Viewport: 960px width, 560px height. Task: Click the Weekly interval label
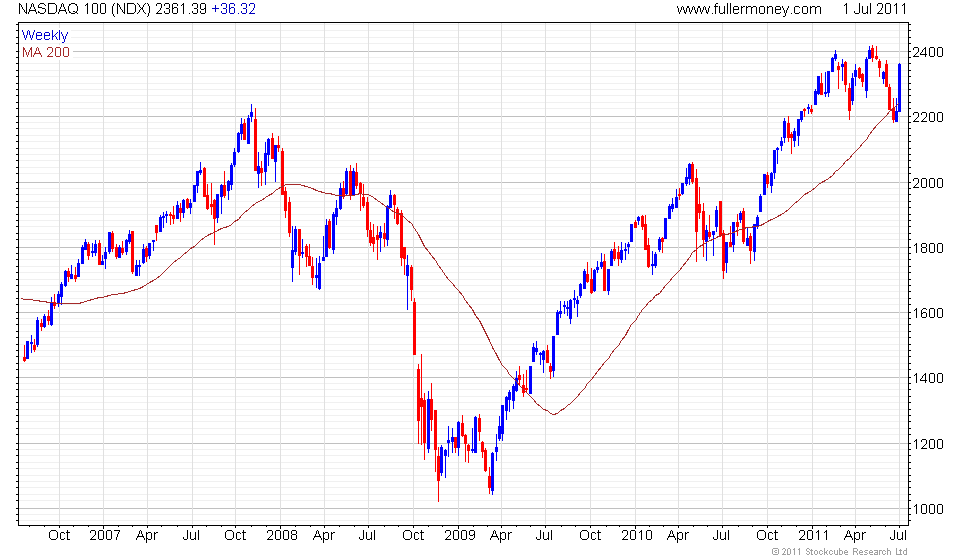click(x=45, y=35)
